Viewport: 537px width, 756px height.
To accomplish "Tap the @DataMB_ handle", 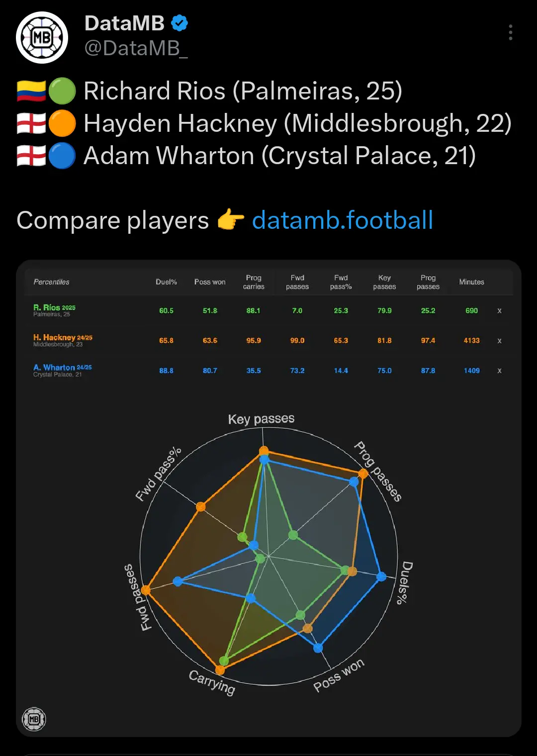I will [x=136, y=48].
